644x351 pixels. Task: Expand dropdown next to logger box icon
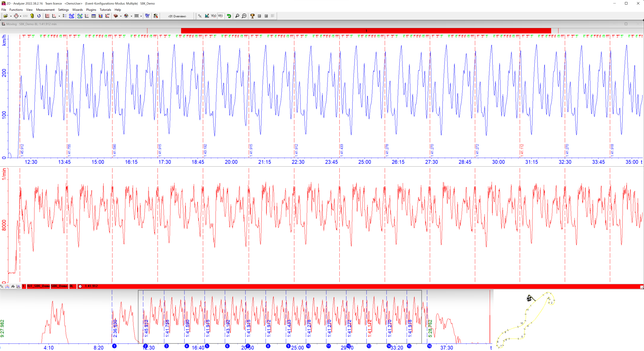pos(121,16)
